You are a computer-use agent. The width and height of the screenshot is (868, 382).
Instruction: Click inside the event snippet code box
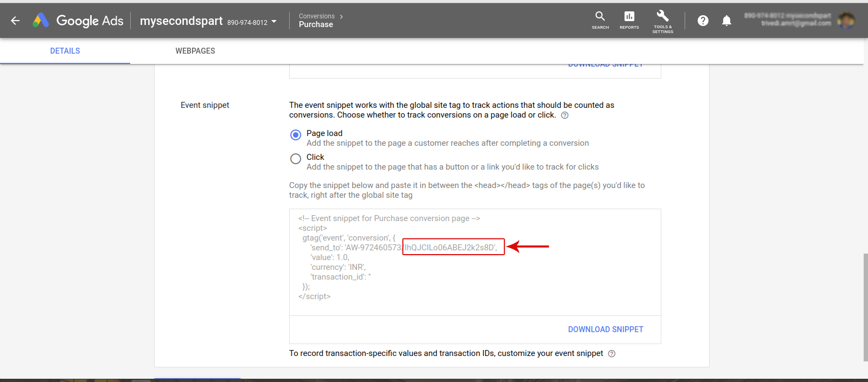(x=475, y=262)
